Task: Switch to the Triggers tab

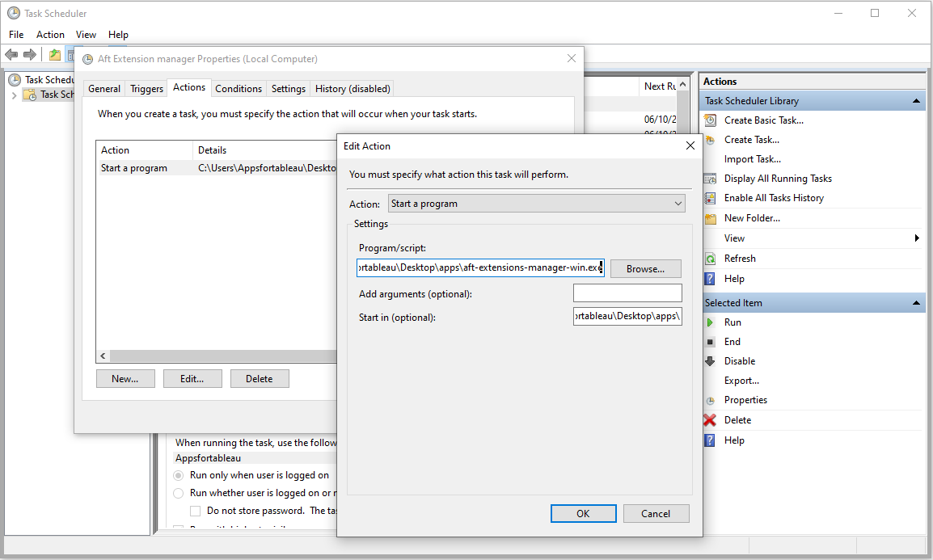Action: click(x=146, y=89)
